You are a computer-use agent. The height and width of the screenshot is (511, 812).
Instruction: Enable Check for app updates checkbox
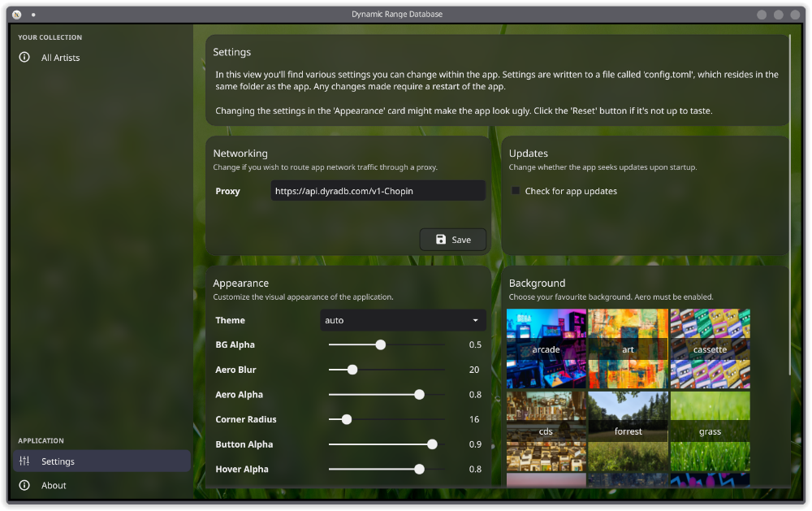pyautogui.click(x=516, y=191)
